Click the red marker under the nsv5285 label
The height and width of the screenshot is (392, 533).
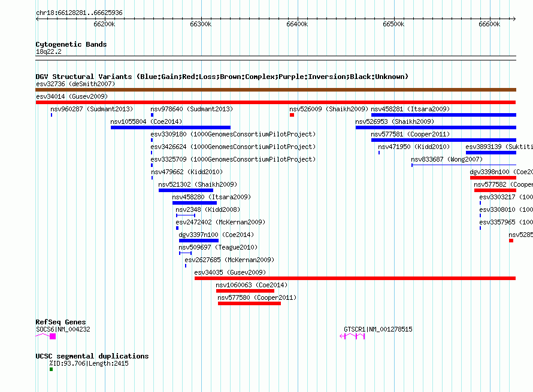tap(511, 241)
